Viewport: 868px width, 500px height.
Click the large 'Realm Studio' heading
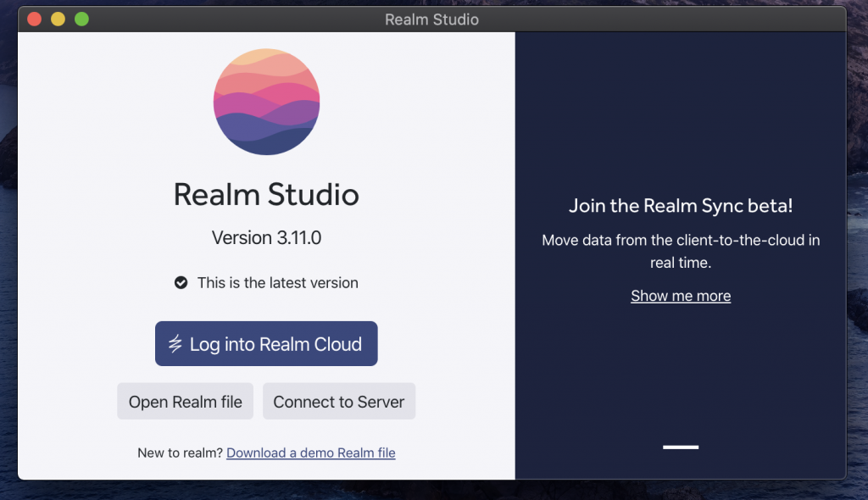point(266,194)
